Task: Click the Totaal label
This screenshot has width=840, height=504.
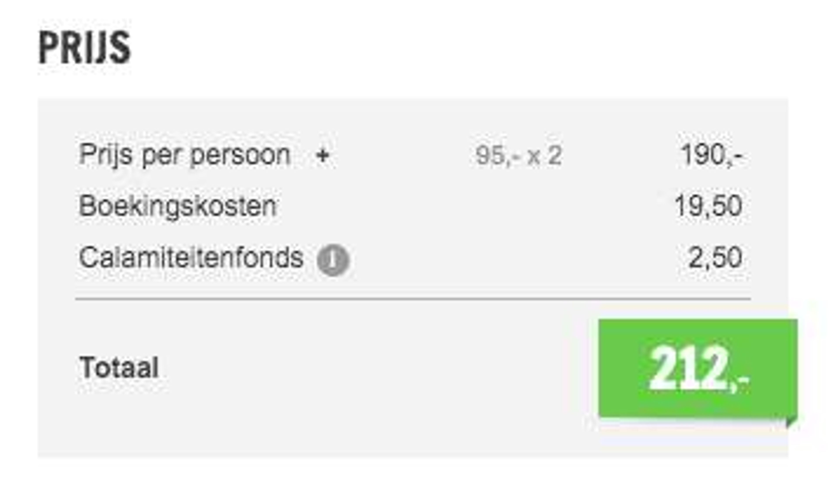Action: tap(119, 367)
